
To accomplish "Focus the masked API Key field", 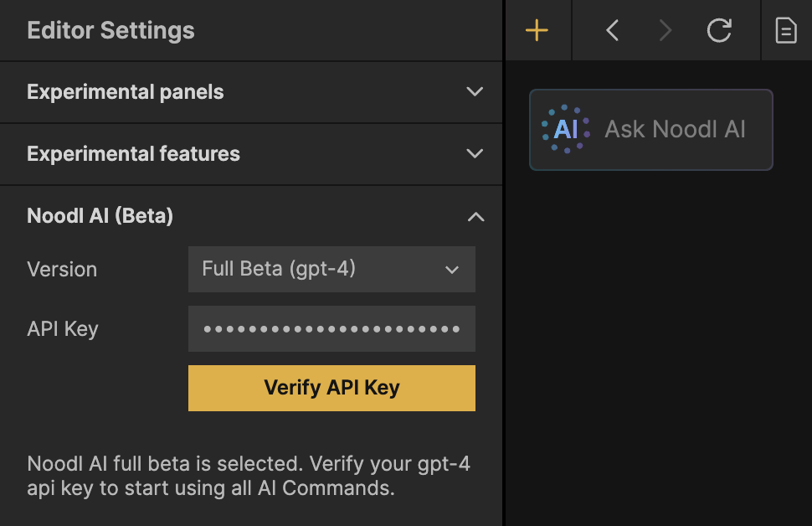I will [x=331, y=329].
